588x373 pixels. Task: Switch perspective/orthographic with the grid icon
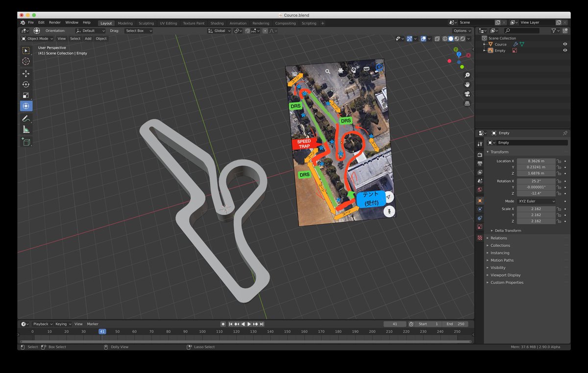pos(467,103)
